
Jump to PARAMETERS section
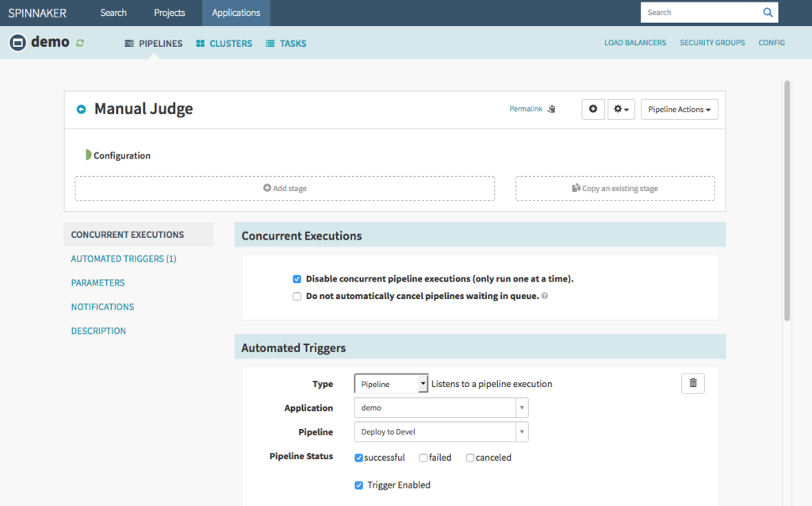click(98, 283)
